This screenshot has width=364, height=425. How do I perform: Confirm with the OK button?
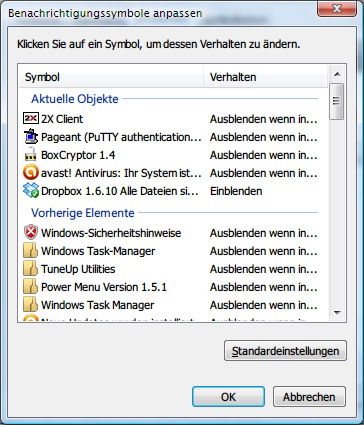pos(228,397)
